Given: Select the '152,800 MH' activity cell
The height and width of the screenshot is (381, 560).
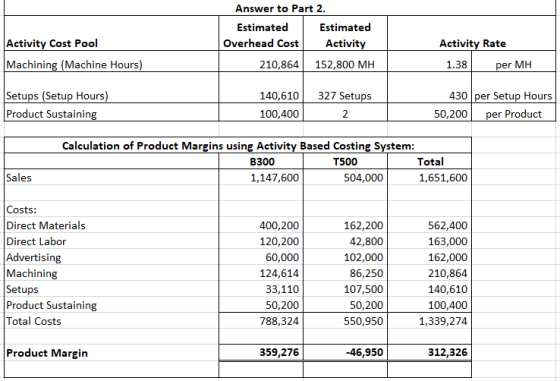Looking at the screenshot, I should tap(345, 61).
